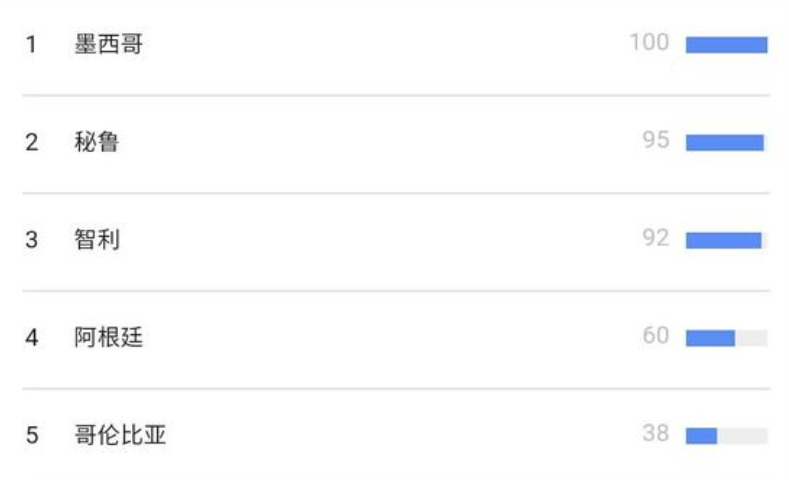Click the score value 38
This screenshot has width=789, height=480.
pos(656,433)
